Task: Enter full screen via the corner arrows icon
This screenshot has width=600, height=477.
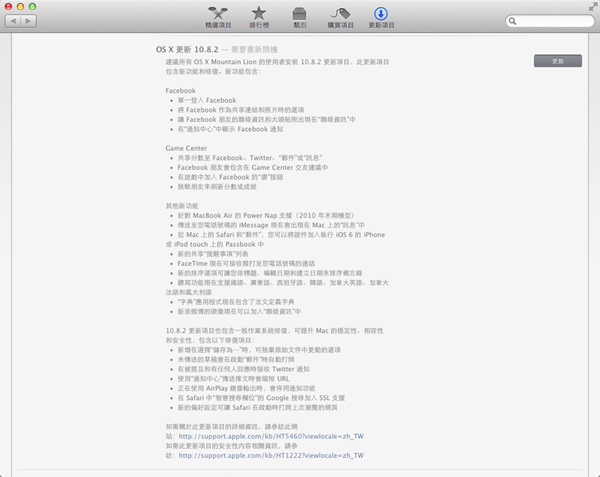Action: (593, 7)
